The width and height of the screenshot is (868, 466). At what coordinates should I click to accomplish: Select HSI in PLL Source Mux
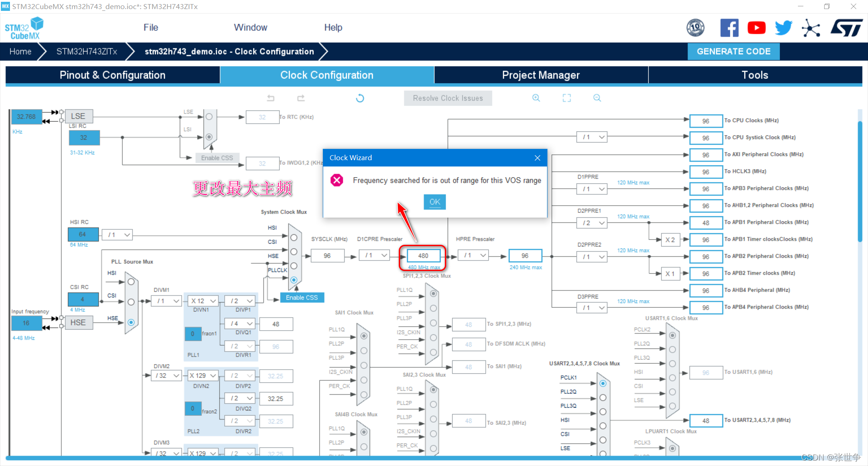coord(131,282)
